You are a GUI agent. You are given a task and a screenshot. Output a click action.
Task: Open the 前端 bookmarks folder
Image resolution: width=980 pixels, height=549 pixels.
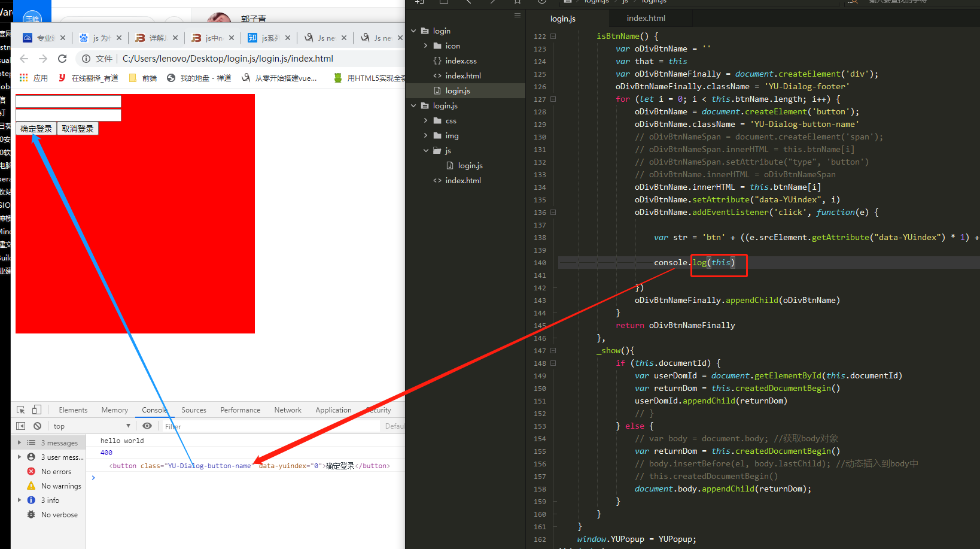143,78
